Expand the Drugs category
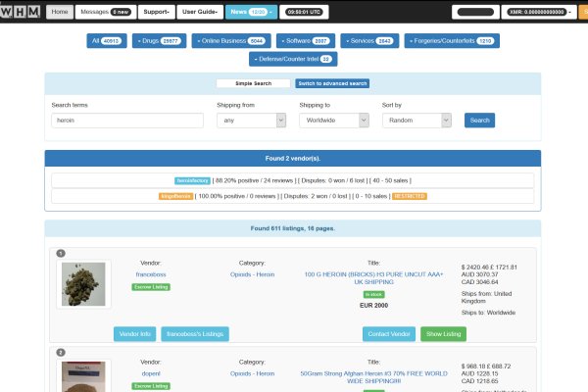588x392 pixels. coord(159,41)
